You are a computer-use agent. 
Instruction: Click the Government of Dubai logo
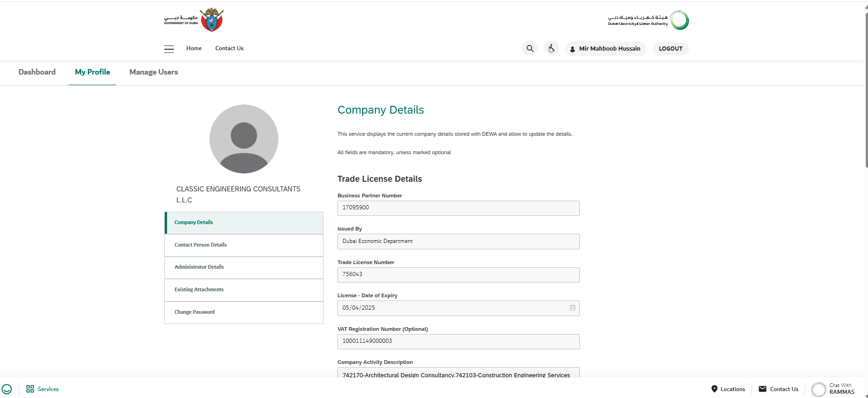coord(194,20)
